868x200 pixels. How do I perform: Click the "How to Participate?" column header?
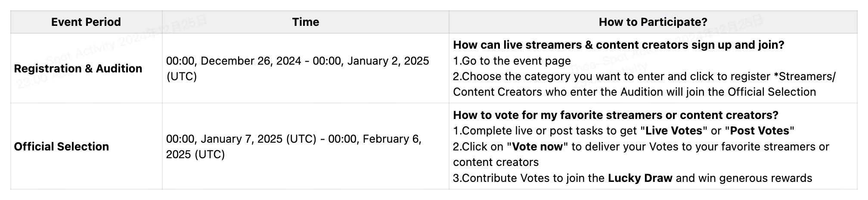click(x=653, y=22)
